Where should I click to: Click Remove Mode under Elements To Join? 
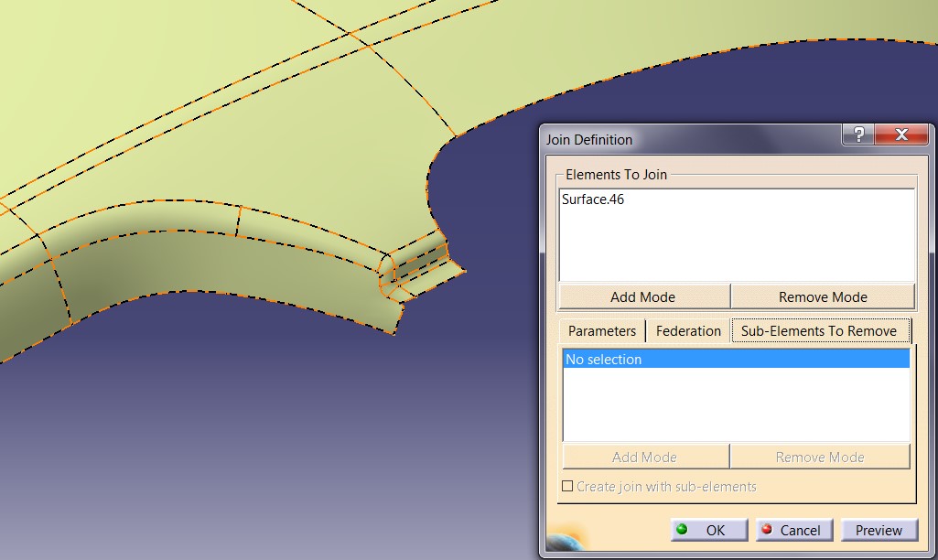[823, 296]
